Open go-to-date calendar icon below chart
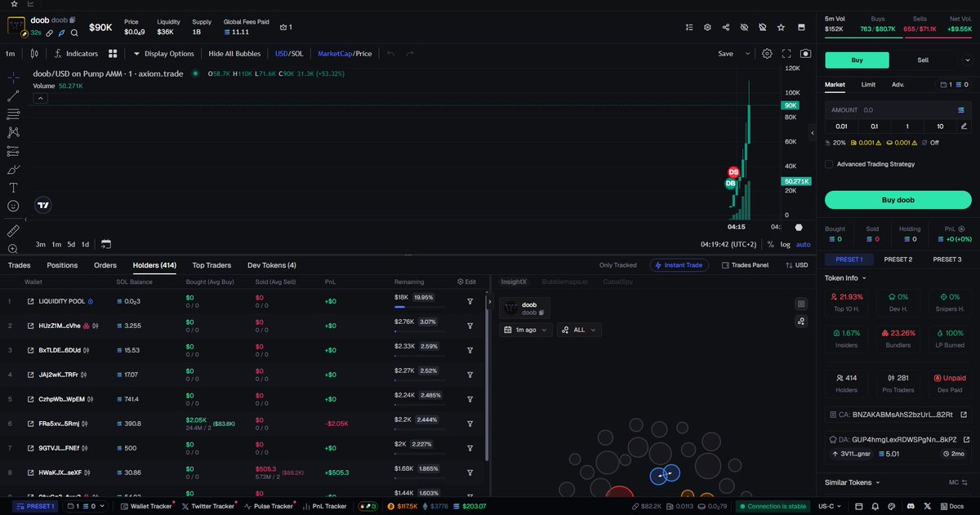The width and height of the screenshot is (980, 515). [x=106, y=244]
